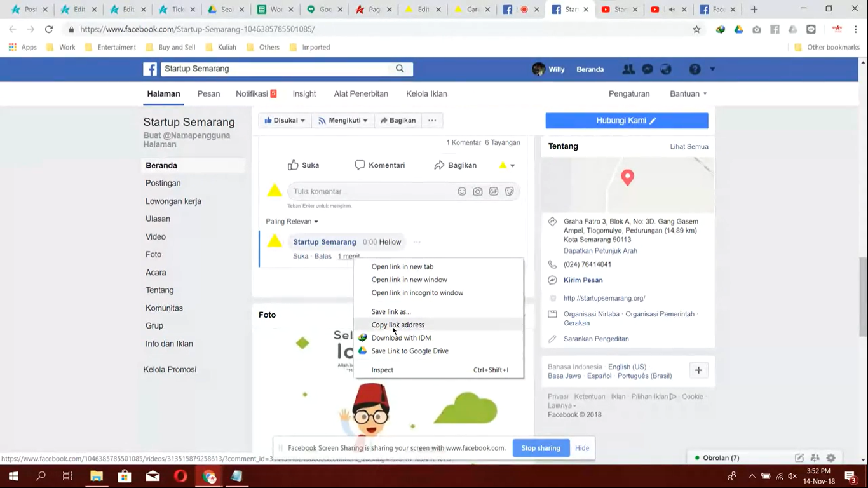Image resolution: width=868 pixels, height=488 pixels.
Task: Add a sticker to the comment
Action: click(x=510, y=191)
